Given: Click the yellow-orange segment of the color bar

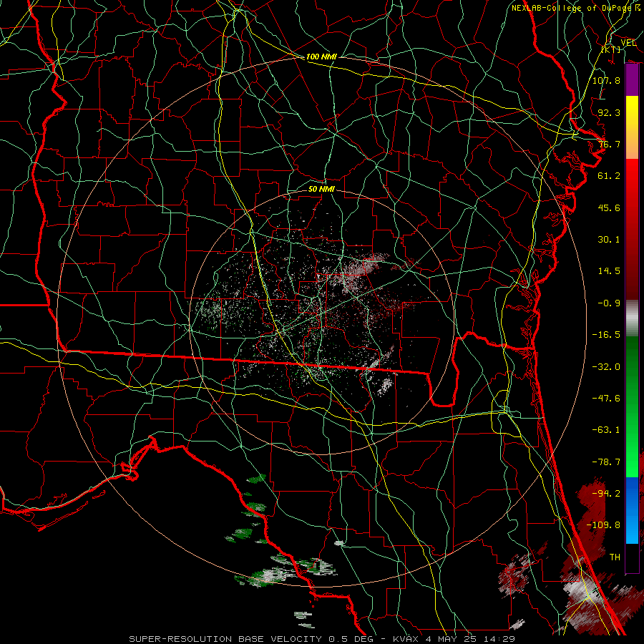Looking at the screenshot, I should (632, 127).
